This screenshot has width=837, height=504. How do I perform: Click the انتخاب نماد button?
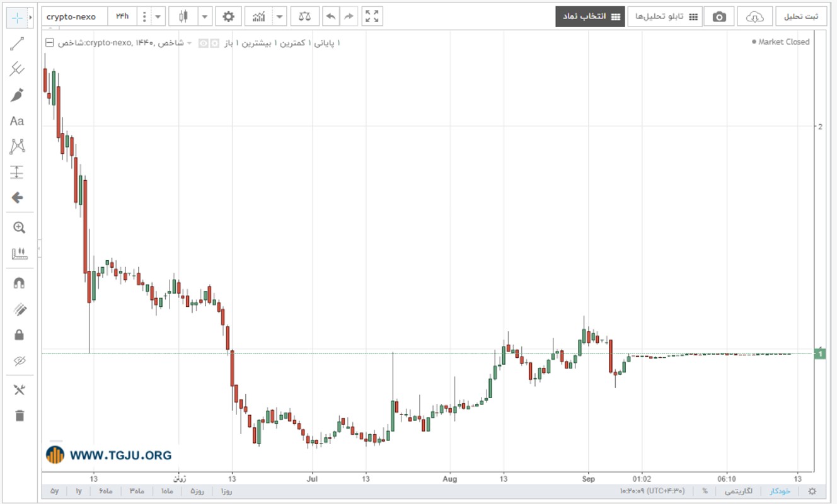coord(590,16)
